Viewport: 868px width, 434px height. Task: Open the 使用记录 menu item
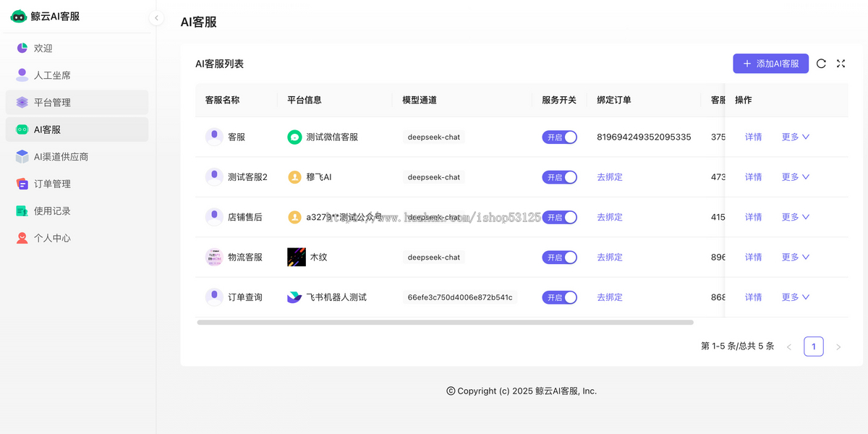77,210
